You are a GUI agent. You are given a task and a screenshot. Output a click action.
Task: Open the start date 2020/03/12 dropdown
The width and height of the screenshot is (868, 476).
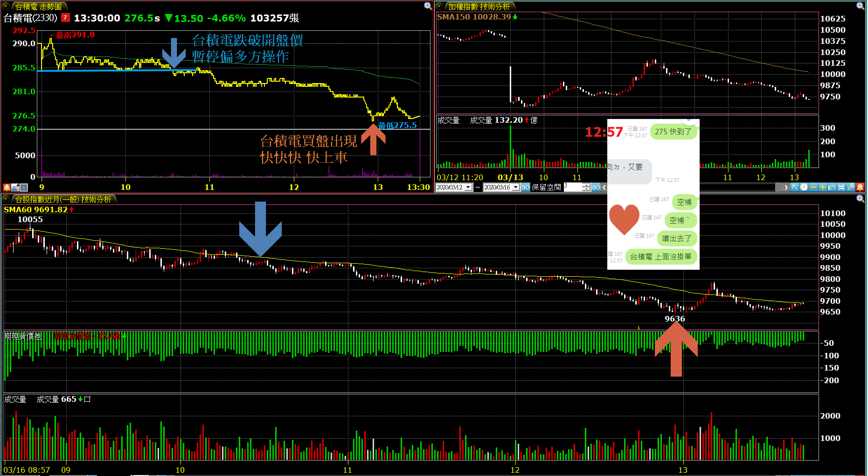tap(468, 187)
